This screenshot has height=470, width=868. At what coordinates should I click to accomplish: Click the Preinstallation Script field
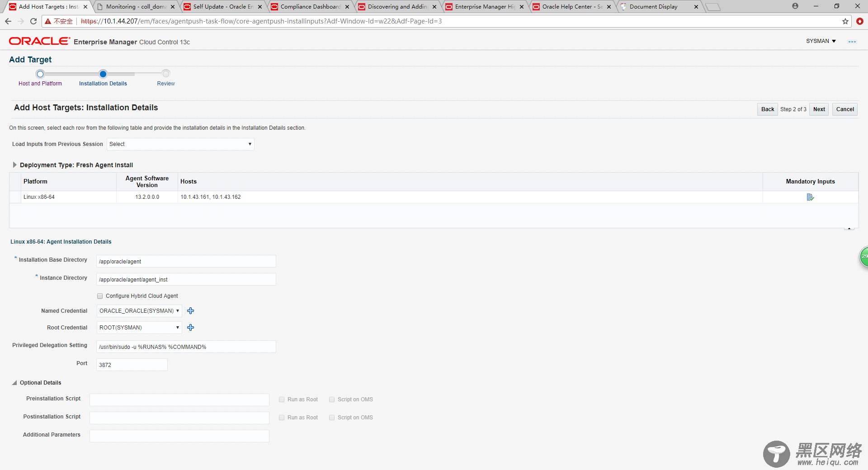pos(179,399)
